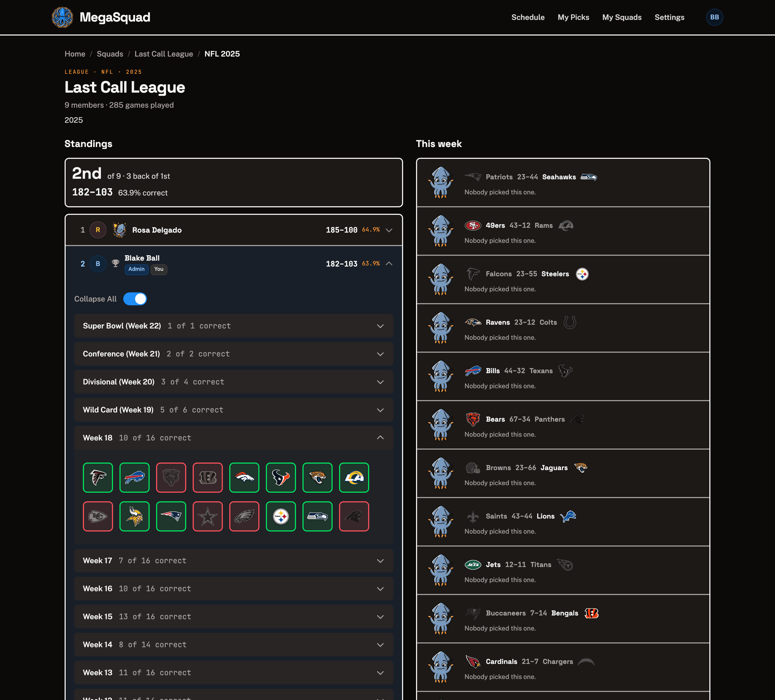Open Last Call League breadcrumb link
The width and height of the screenshot is (775, 700).
pyautogui.click(x=164, y=54)
